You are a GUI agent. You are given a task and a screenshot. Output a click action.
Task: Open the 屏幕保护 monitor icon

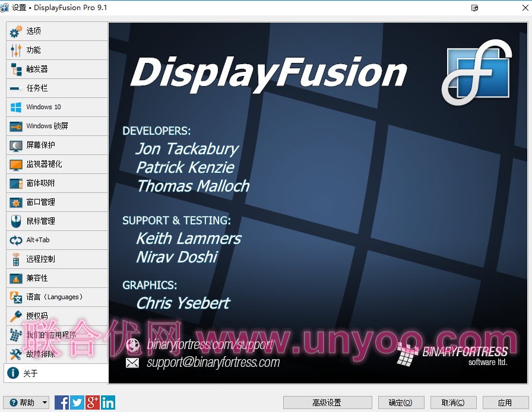click(x=15, y=145)
